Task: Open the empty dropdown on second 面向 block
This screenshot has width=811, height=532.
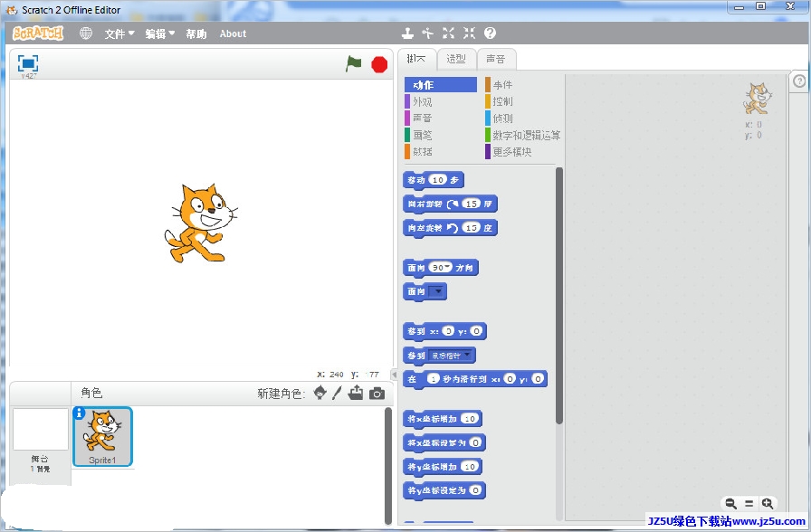Action: tap(436, 291)
